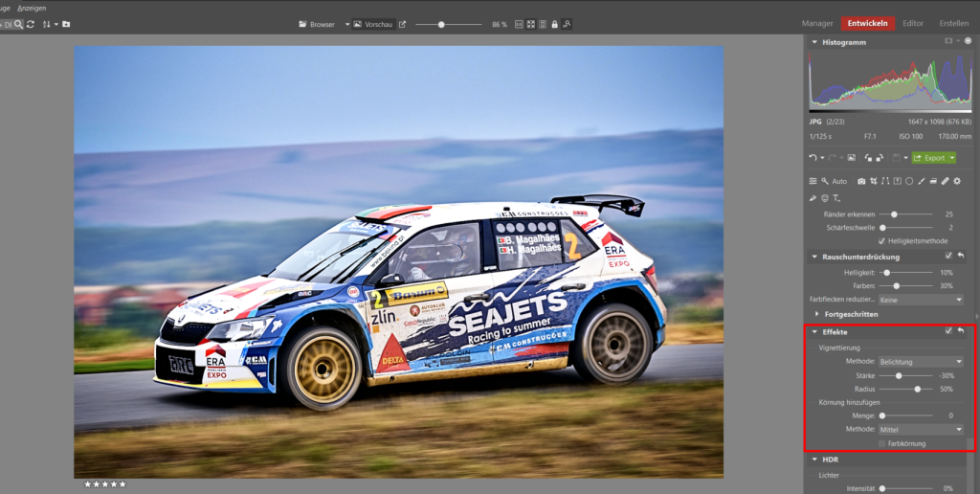
Task: Click the Ränder erkennen slider
Action: 905,214
